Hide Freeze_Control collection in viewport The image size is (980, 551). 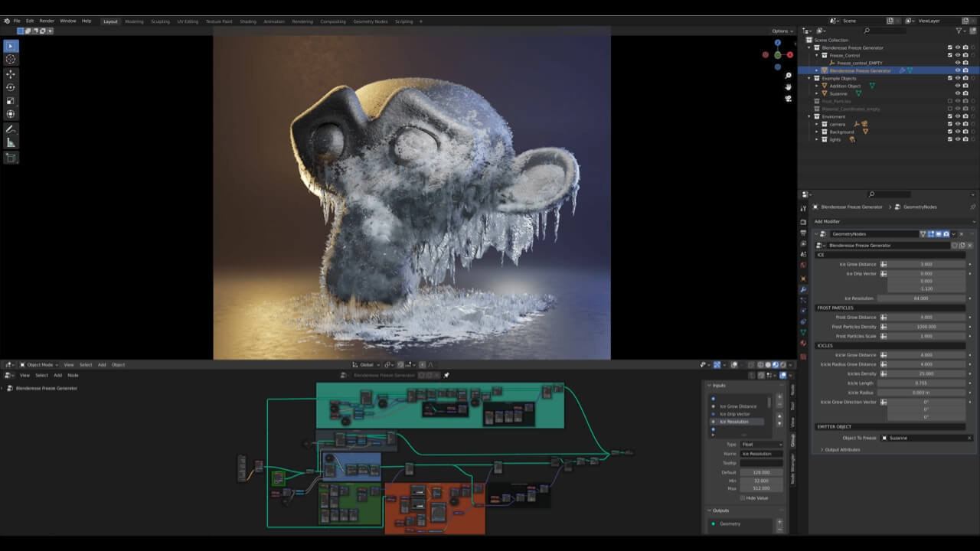957,55
